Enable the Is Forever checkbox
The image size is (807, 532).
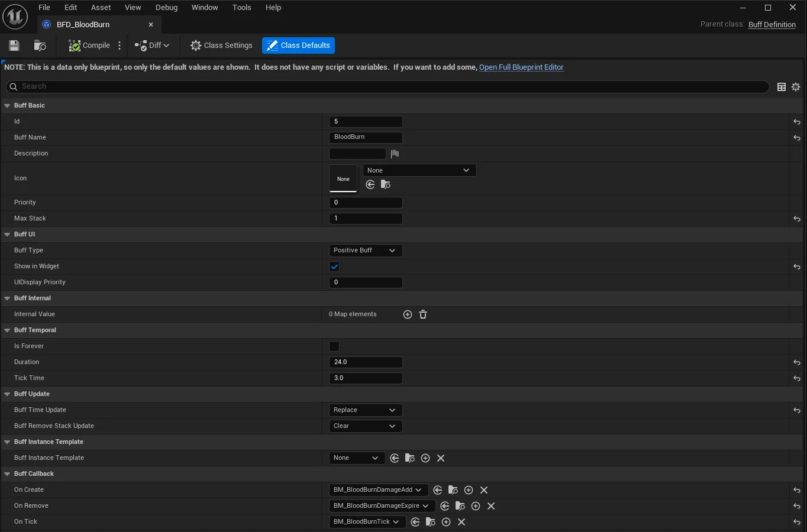pos(334,346)
